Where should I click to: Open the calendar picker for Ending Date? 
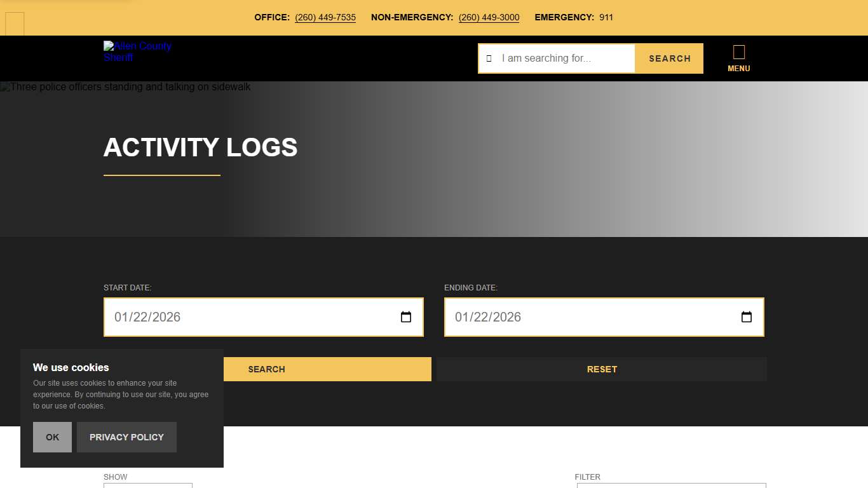pos(746,316)
